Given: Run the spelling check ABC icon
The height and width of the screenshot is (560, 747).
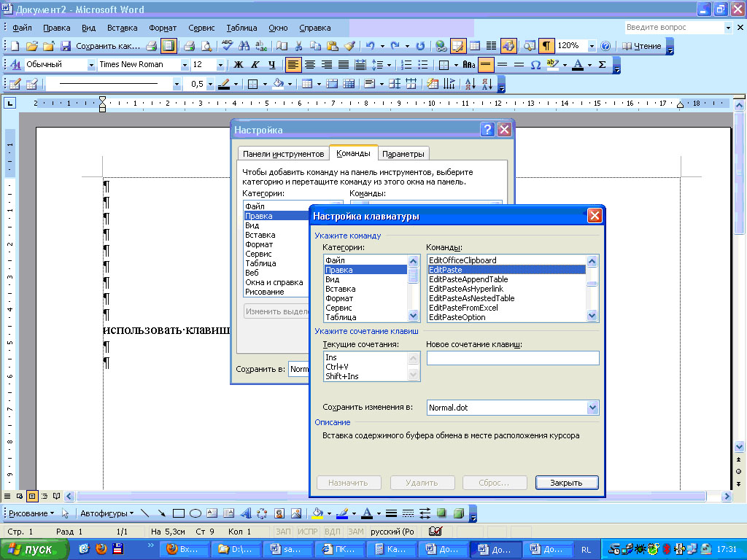Looking at the screenshot, I should [228, 46].
